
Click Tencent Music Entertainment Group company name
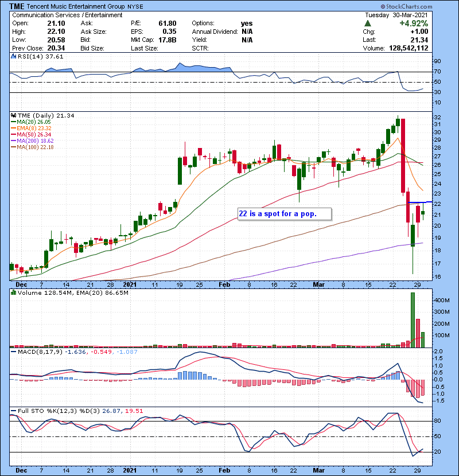[76, 6]
